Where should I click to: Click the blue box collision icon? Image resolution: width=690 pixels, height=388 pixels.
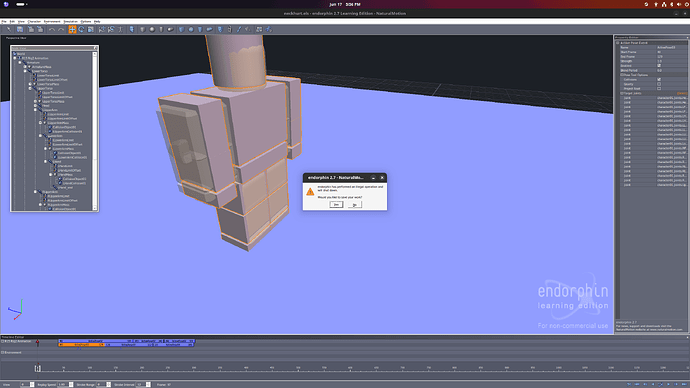(x=181, y=29)
